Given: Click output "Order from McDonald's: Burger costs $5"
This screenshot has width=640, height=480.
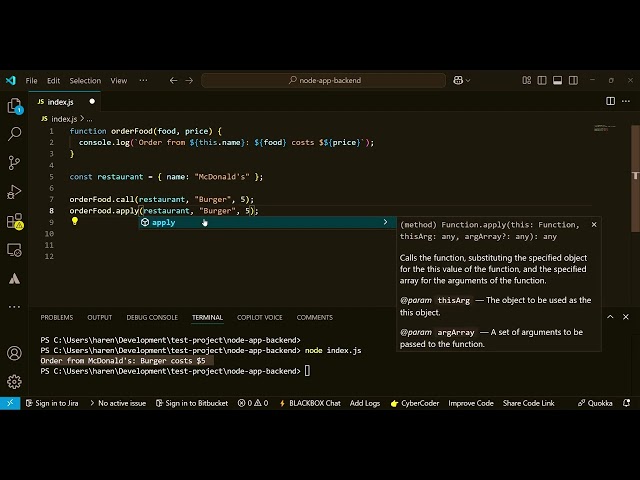Looking at the screenshot, I should 123,361.
